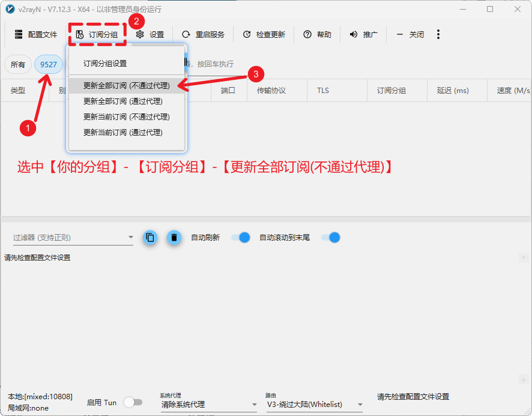The image size is (532, 416).
Task: Jump to log top arrow
Action: [524, 258]
